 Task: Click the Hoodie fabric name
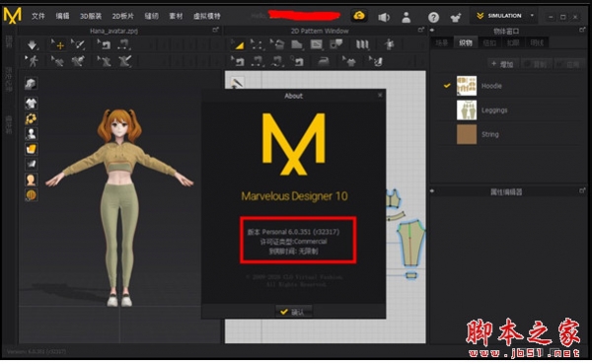[x=491, y=86]
